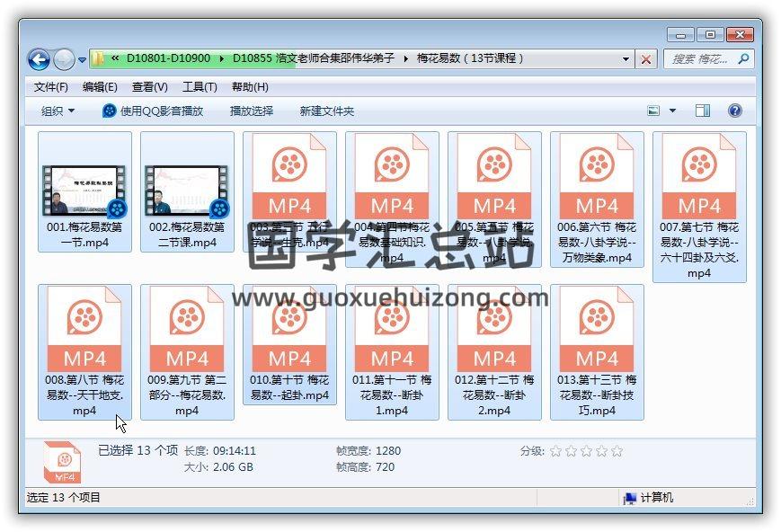Open the 工具(T) menu
Screen dimensions: 781x532
(x=199, y=87)
